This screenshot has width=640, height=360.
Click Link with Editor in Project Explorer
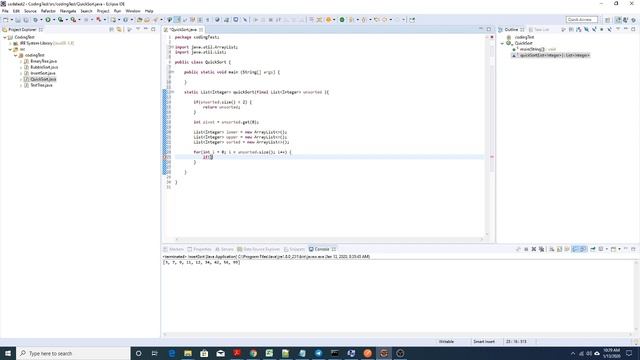(119, 29)
